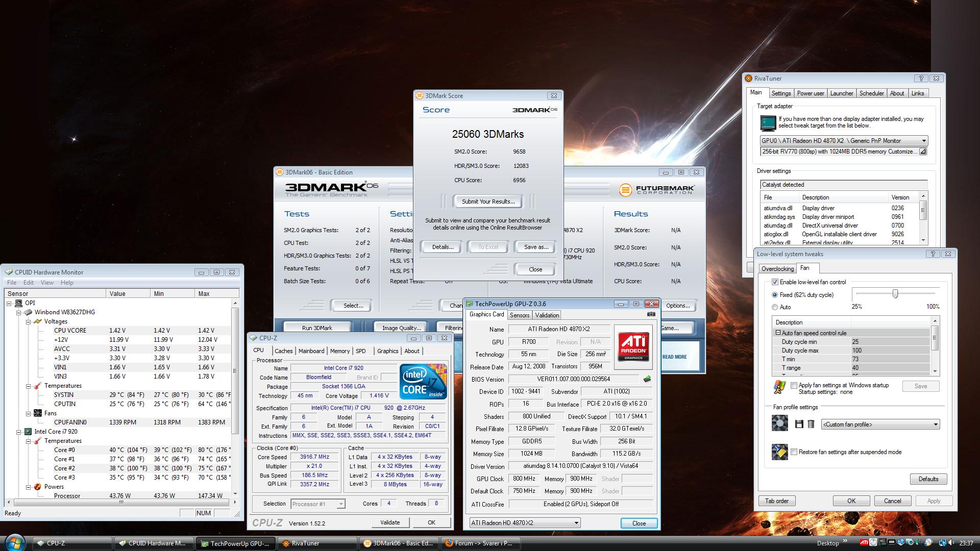The height and width of the screenshot is (551, 980).
Task: Click Duty cycle max value 100
Action: coord(891,350)
